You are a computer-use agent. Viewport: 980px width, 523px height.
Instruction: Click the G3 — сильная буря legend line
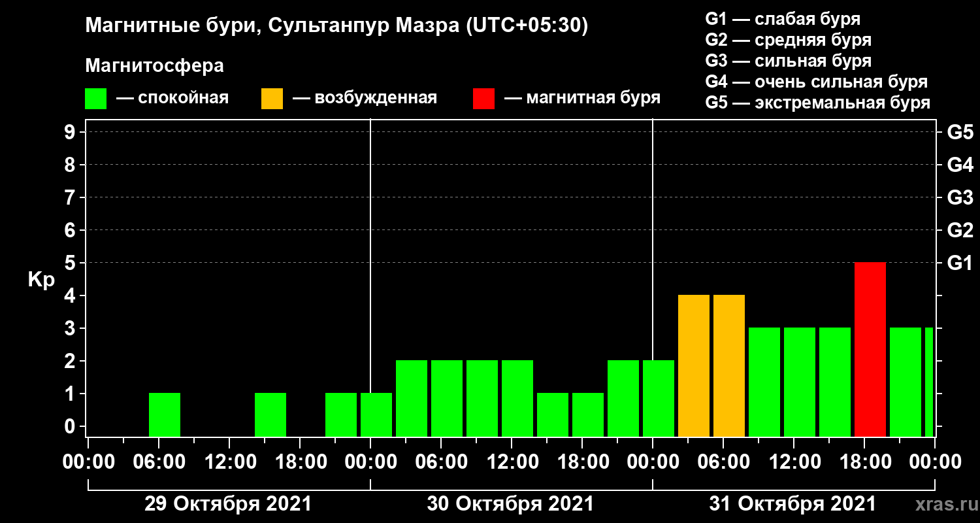pyautogui.click(x=788, y=61)
